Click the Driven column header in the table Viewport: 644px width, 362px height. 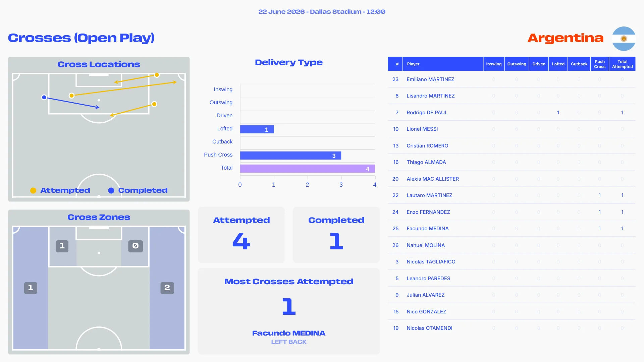point(539,64)
